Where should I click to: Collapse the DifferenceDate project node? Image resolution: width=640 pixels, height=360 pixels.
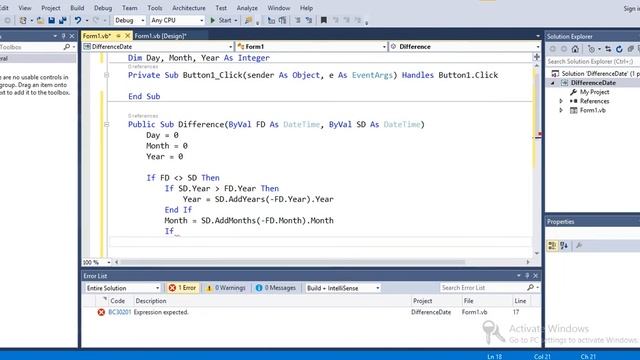click(x=553, y=83)
